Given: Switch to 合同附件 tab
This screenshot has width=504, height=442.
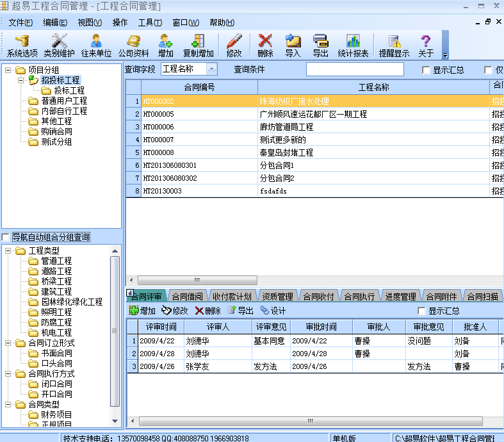Looking at the screenshot, I should pos(441,296).
